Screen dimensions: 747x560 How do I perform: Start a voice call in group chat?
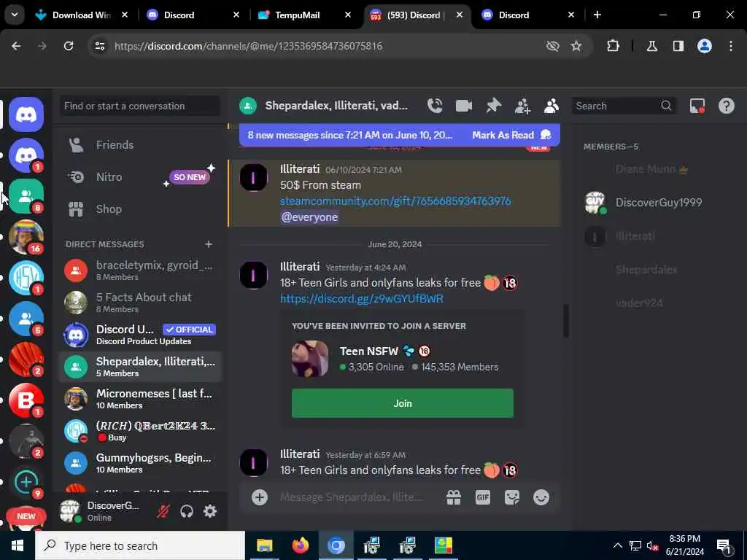[x=435, y=106]
